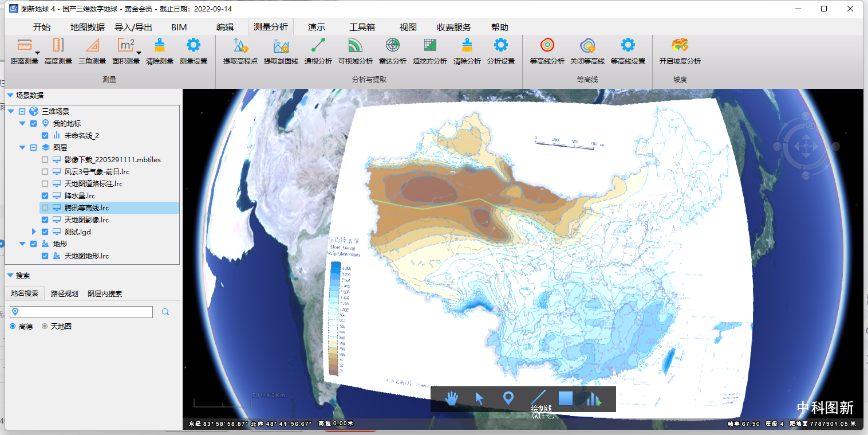Open the 距离测量 dropdown arrow
868x435 pixels.
pos(37,53)
